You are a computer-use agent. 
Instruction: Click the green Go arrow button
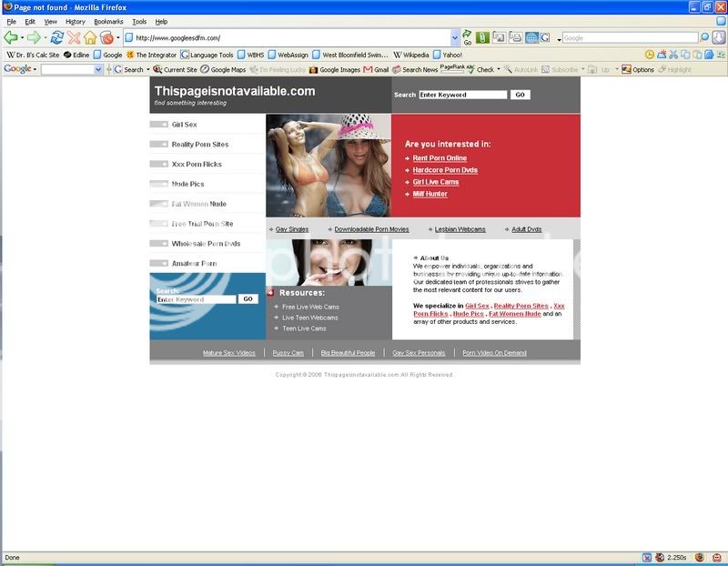(x=467, y=37)
